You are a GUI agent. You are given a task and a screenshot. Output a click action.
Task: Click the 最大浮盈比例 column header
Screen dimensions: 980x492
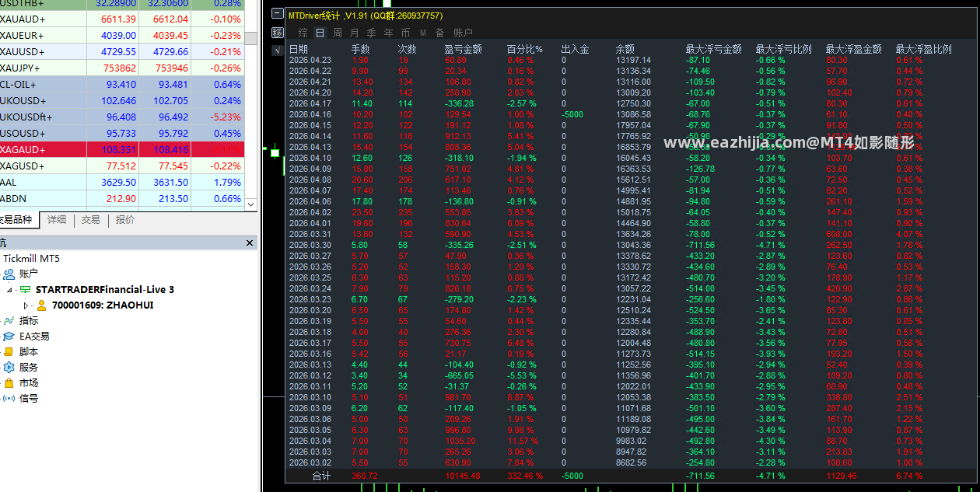coord(923,49)
